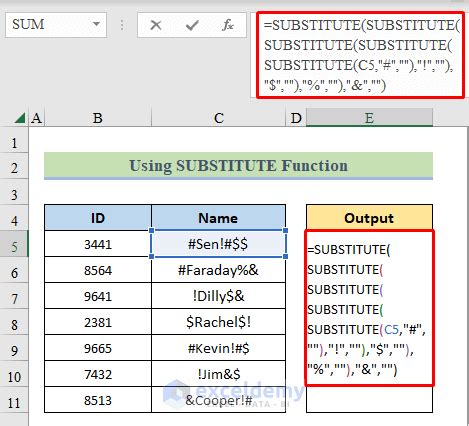Image resolution: width=469 pixels, height=426 pixels.
Task: Select row 5 header
Action: [x=14, y=247]
